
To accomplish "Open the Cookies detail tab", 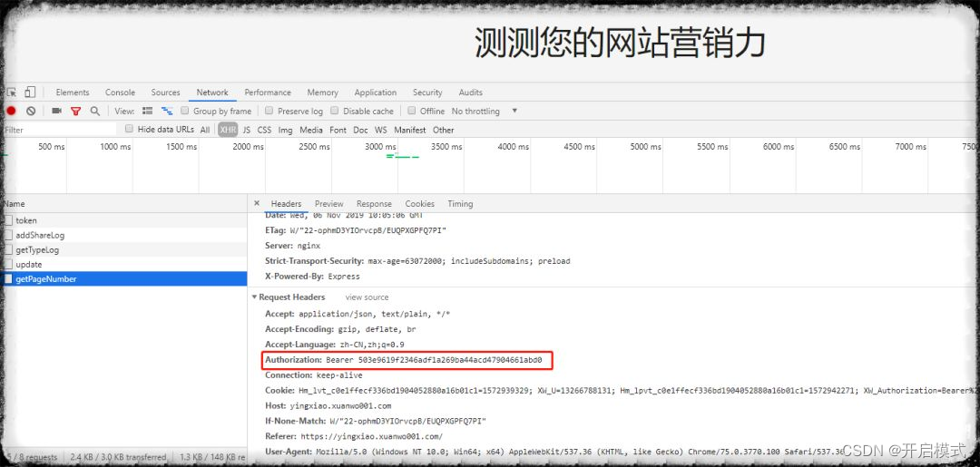I will (x=419, y=204).
